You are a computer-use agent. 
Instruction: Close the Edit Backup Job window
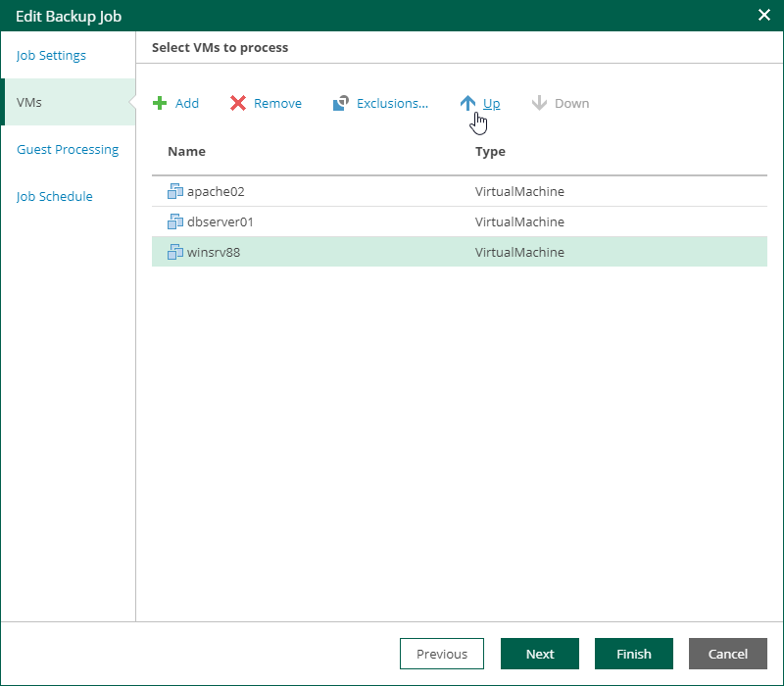tap(764, 15)
